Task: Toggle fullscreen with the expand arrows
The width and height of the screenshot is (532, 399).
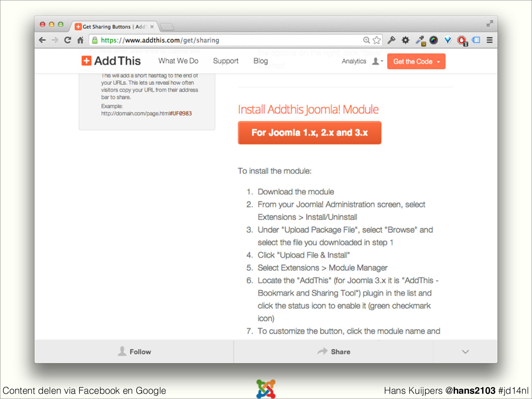Action: [x=489, y=24]
